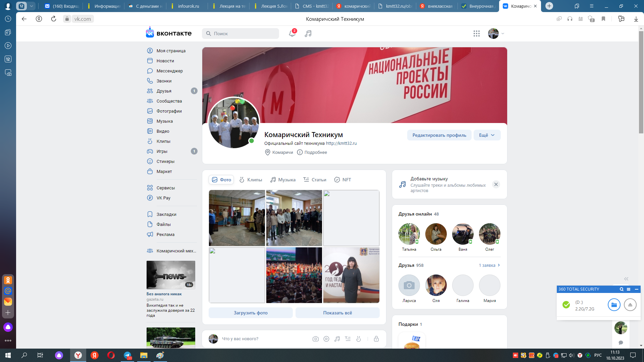Open the concert hall photo thumbnail
This screenshot has width=644, height=362.
point(294,275)
